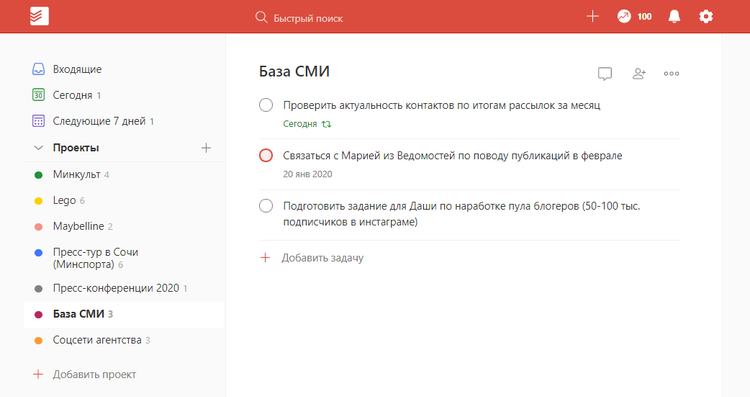This screenshot has height=397, width=750.
Task: Focus the Быстрый поиск search field
Action: coord(308,18)
